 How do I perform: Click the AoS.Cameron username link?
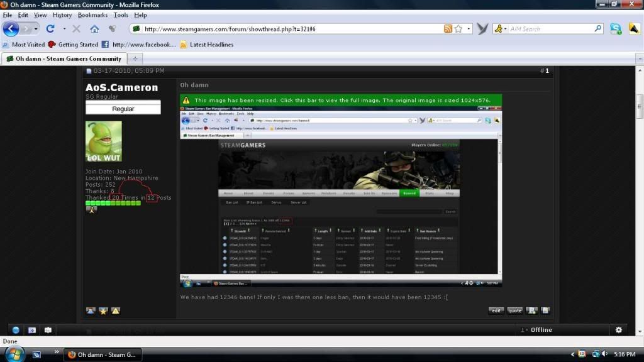tap(121, 87)
